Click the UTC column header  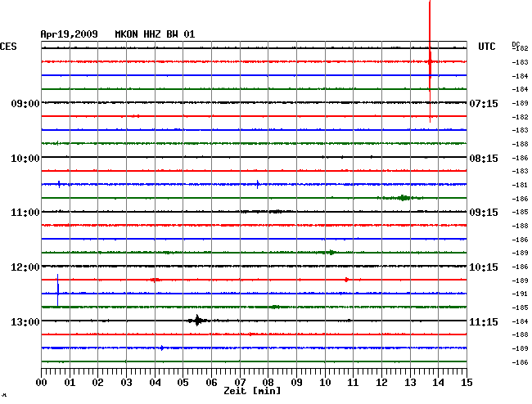coord(486,47)
